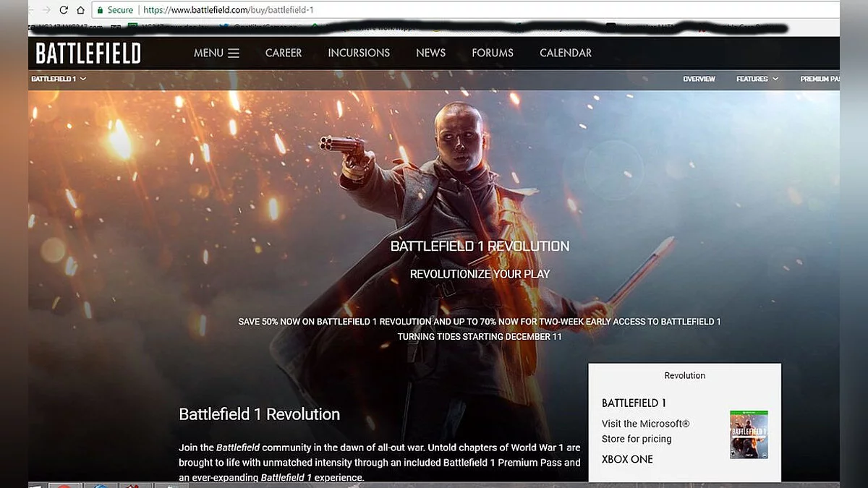Open the NEWS page
Viewport: 868px width, 488px height.
tap(431, 53)
